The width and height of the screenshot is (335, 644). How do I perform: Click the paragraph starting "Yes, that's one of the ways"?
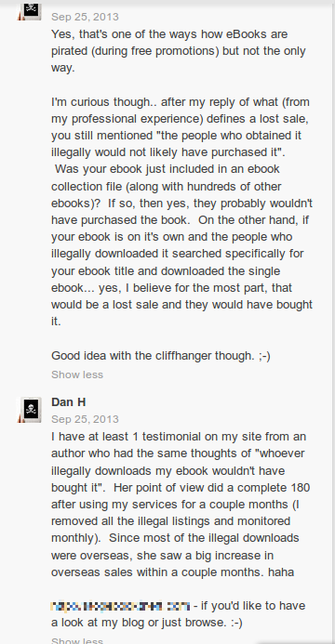pos(179,51)
